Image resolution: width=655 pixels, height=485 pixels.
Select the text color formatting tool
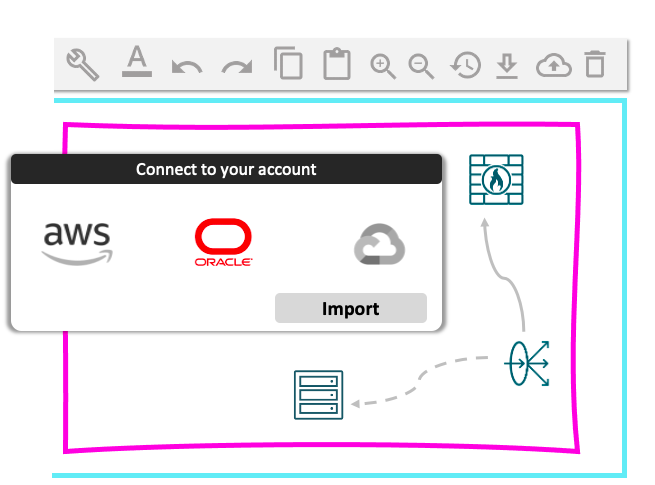point(137,62)
